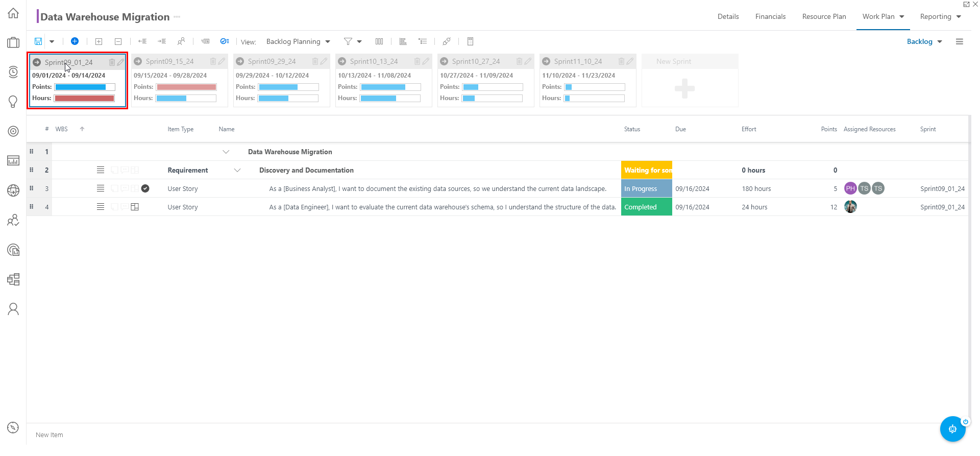Open the target goals sidebar icon

(x=13, y=131)
